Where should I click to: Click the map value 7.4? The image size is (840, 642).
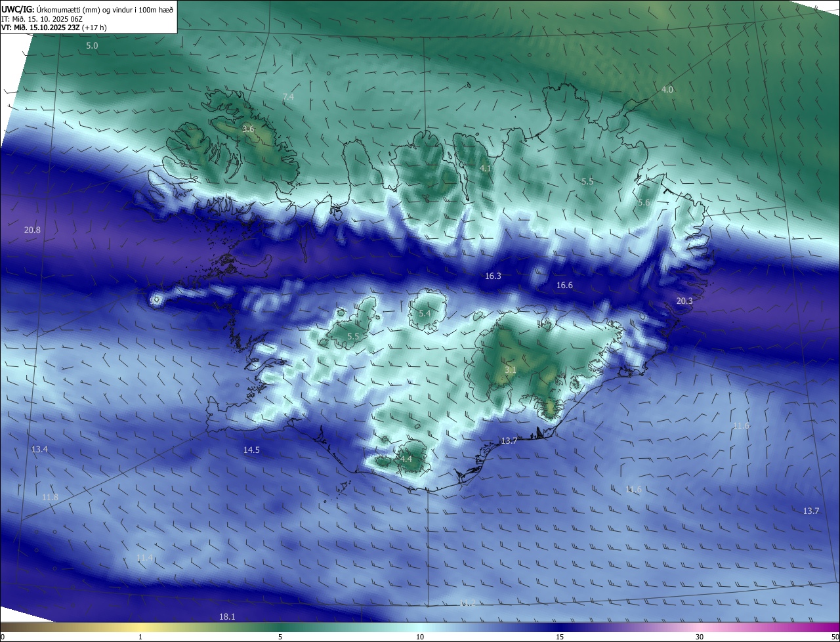coord(288,97)
